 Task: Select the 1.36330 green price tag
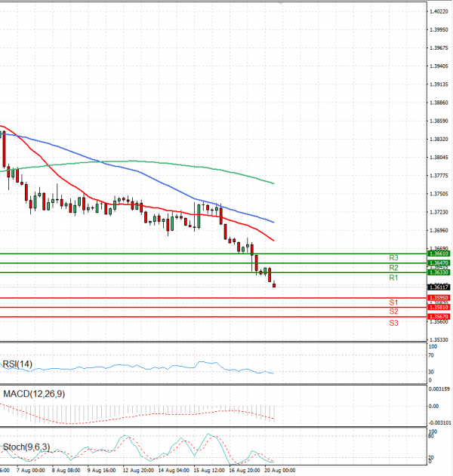pyautogui.click(x=439, y=272)
